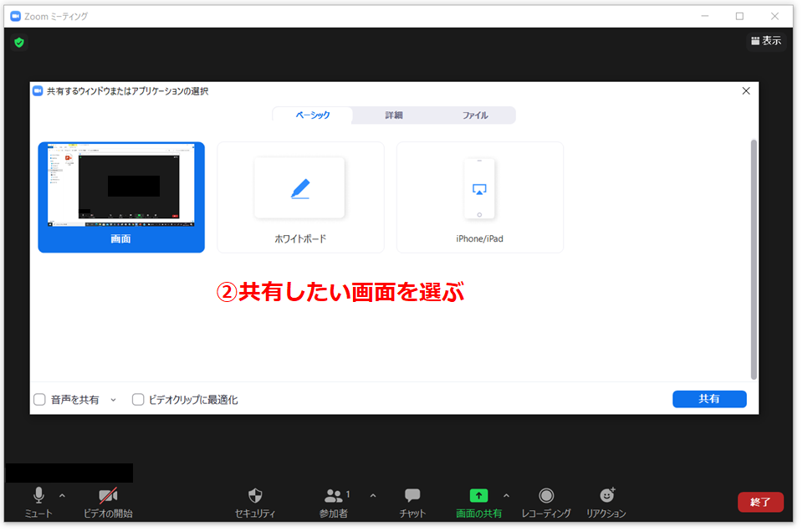803x532 pixels.
Task: Click the green encryption shield icon
Action: click(x=19, y=42)
